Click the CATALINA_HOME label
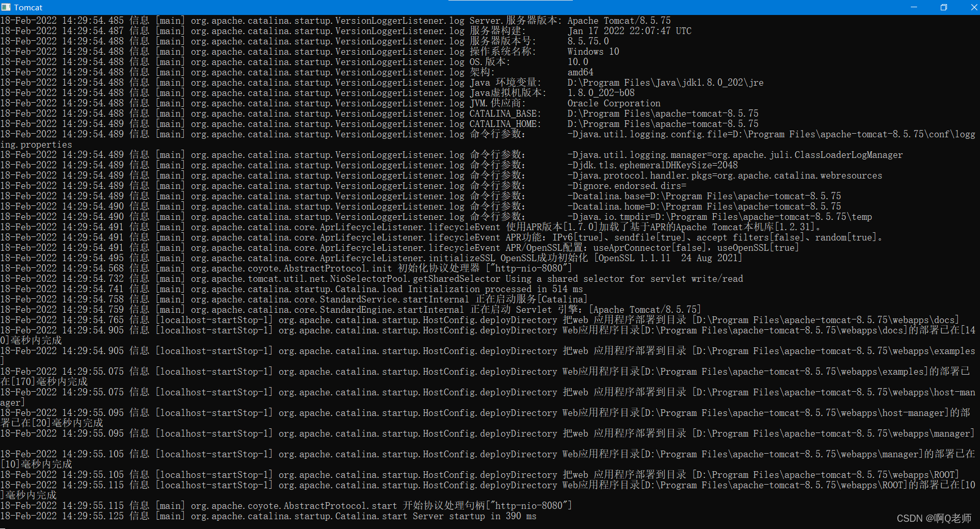Image resolution: width=980 pixels, height=529 pixels. (x=505, y=124)
